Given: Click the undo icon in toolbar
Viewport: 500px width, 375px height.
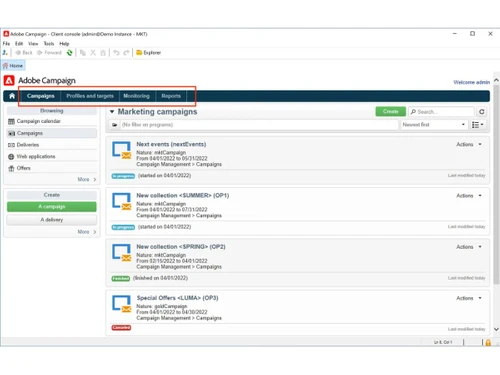Looking at the screenshot, I should point(116,53).
